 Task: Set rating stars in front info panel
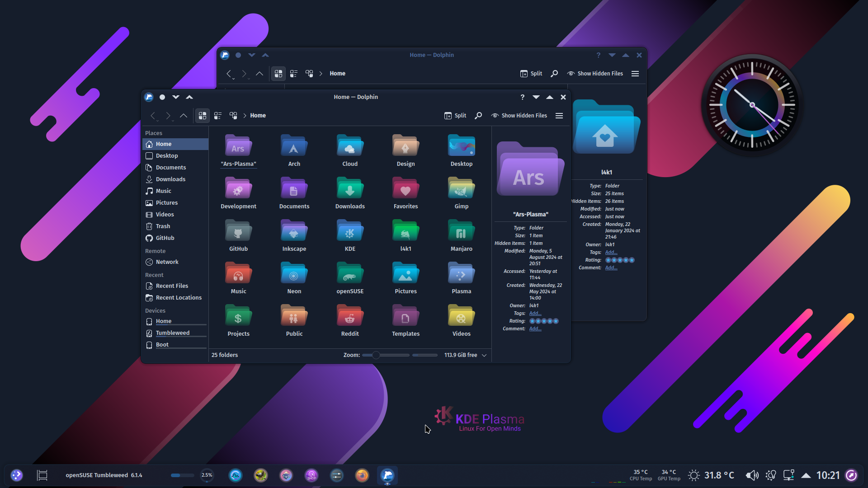click(544, 321)
